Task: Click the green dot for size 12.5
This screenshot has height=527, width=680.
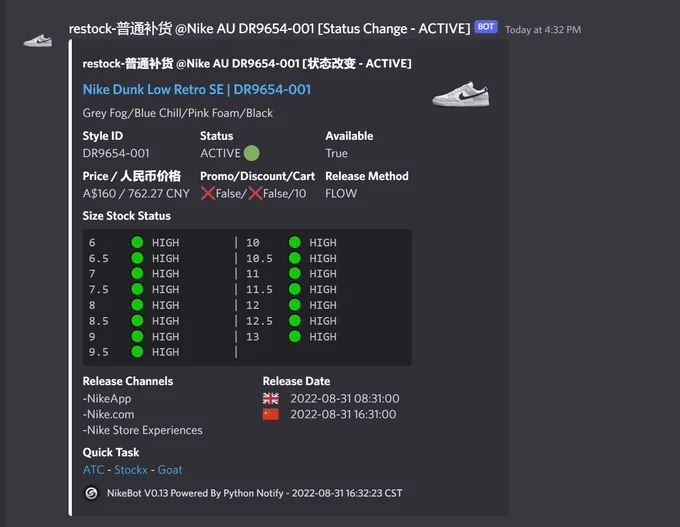Action: click(x=294, y=321)
